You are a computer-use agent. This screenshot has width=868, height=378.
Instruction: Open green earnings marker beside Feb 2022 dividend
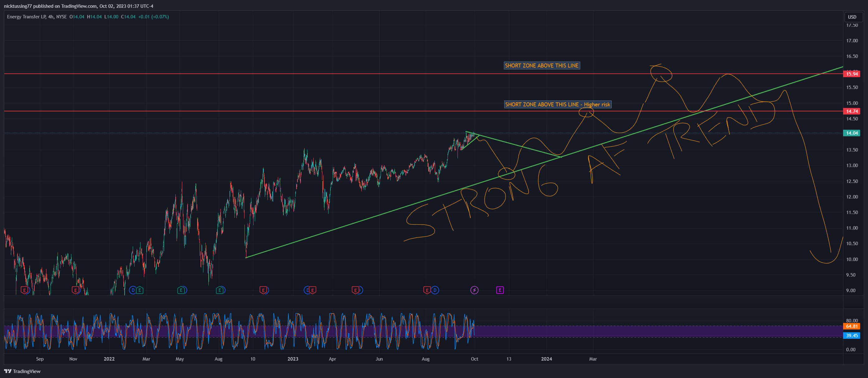click(x=140, y=290)
